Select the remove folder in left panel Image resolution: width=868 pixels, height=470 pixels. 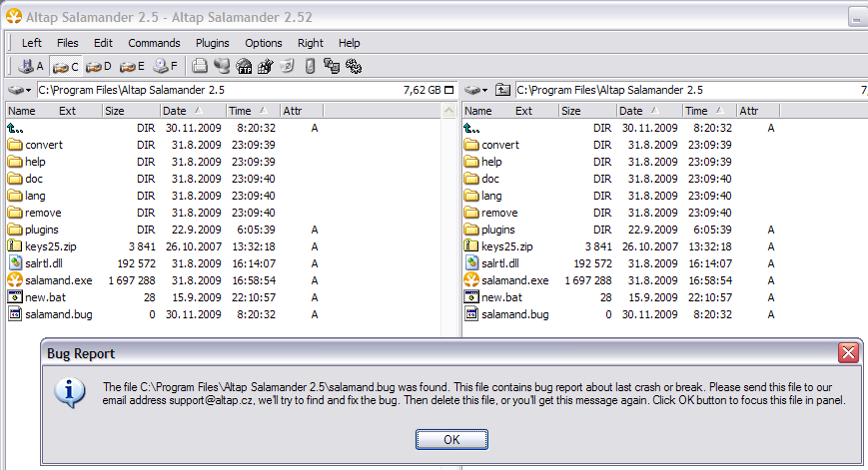click(x=34, y=213)
